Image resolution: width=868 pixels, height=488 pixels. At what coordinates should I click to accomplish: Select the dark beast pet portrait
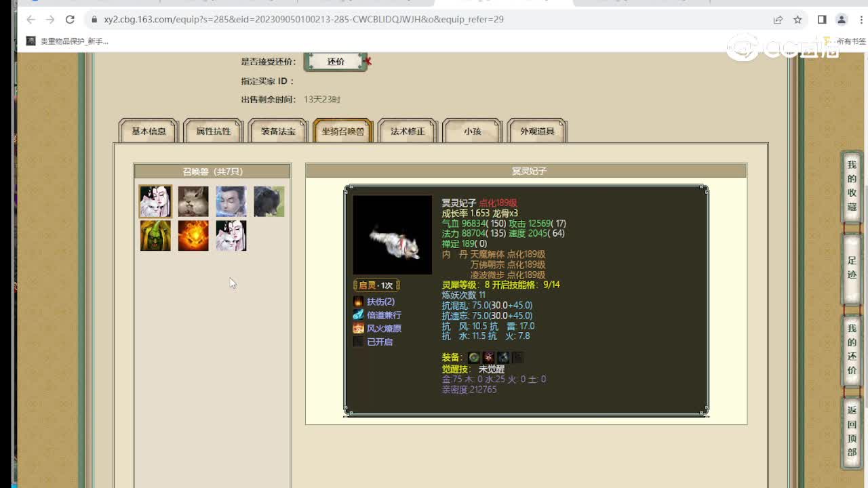click(269, 201)
